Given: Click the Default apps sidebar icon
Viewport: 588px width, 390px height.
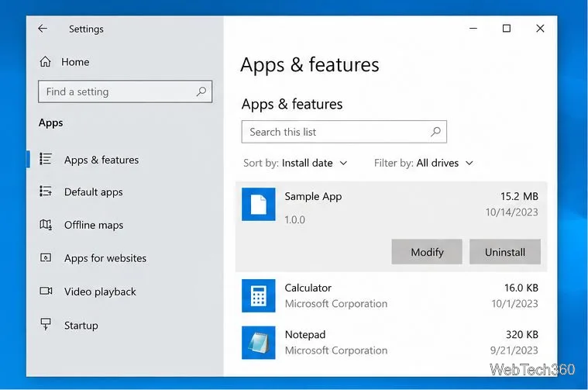Looking at the screenshot, I should [46, 192].
